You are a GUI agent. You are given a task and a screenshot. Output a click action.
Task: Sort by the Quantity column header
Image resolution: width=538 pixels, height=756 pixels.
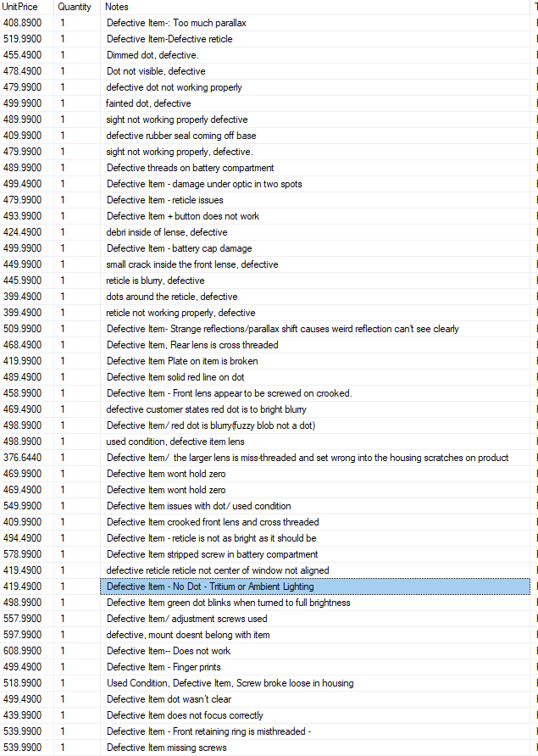point(76,7)
